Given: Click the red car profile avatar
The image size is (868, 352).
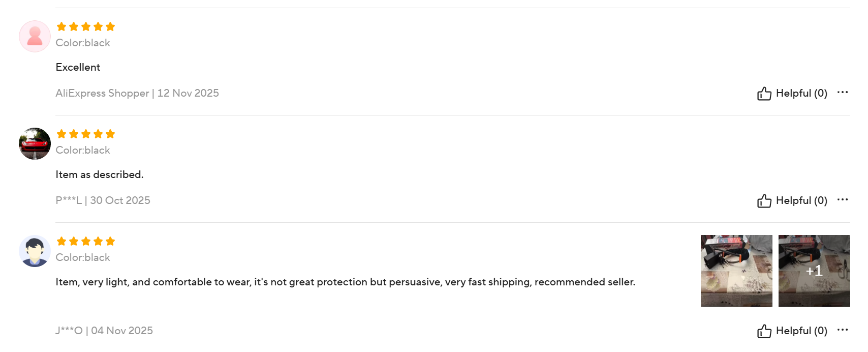Looking at the screenshot, I should 35,143.
